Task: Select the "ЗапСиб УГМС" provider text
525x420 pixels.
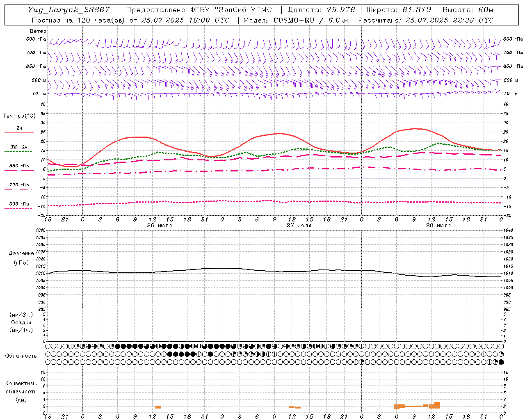Action: click(x=245, y=10)
